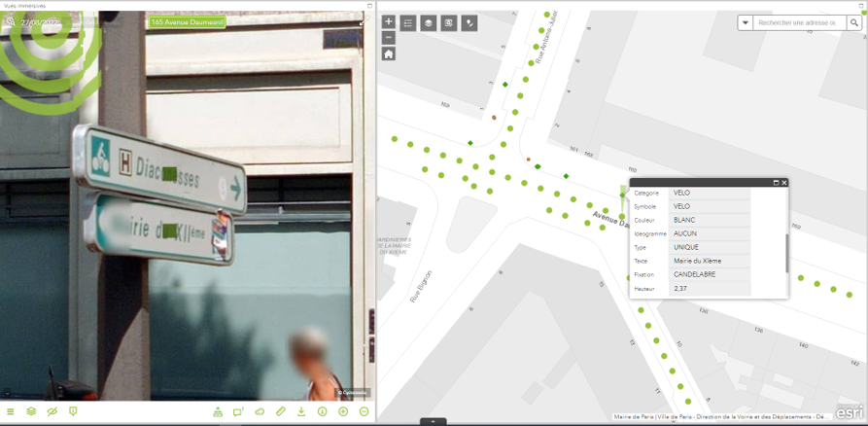
Task: Click the capture date 27/08/2022
Action: 39,22
